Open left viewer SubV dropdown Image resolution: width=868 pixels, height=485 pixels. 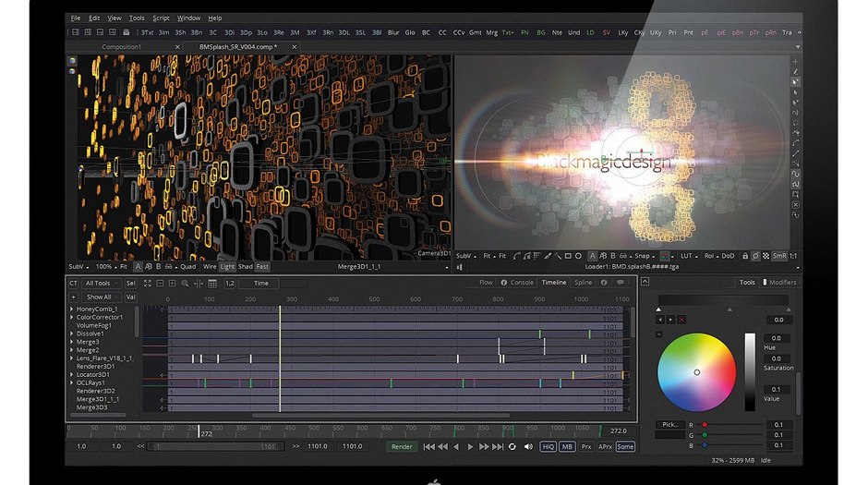(79, 267)
